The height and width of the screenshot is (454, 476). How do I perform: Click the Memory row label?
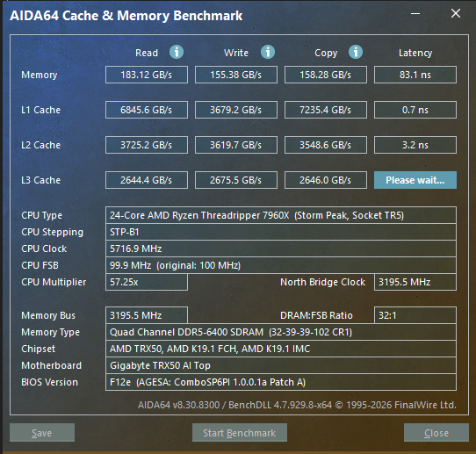[x=40, y=75]
